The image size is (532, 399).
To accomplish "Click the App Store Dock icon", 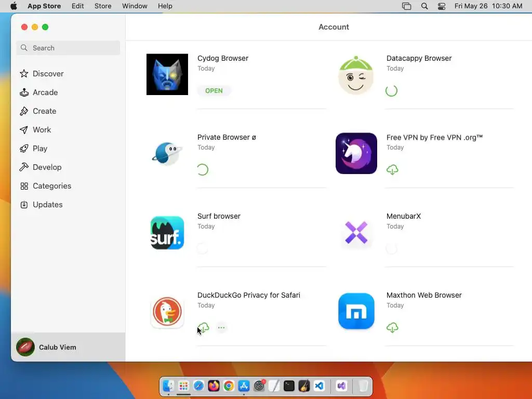I will click(244, 386).
